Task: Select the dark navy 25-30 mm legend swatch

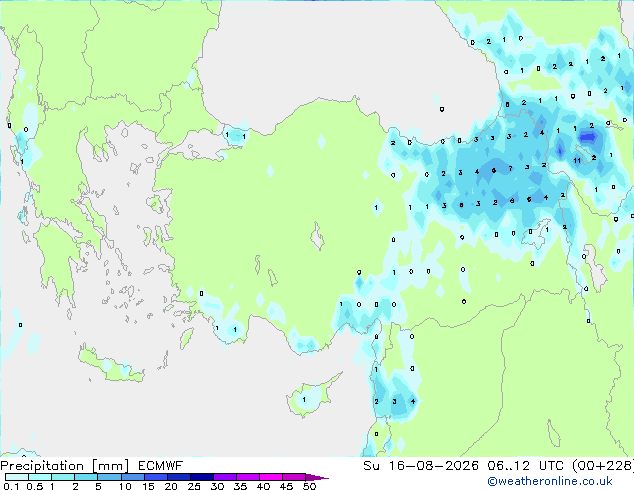Action: pyautogui.click(x=202, y=477)
